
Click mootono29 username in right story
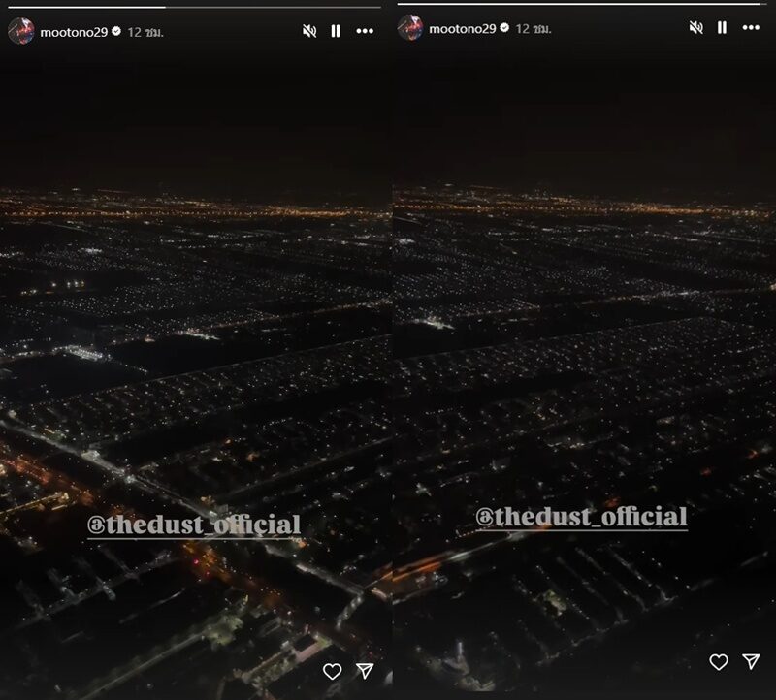463,29
